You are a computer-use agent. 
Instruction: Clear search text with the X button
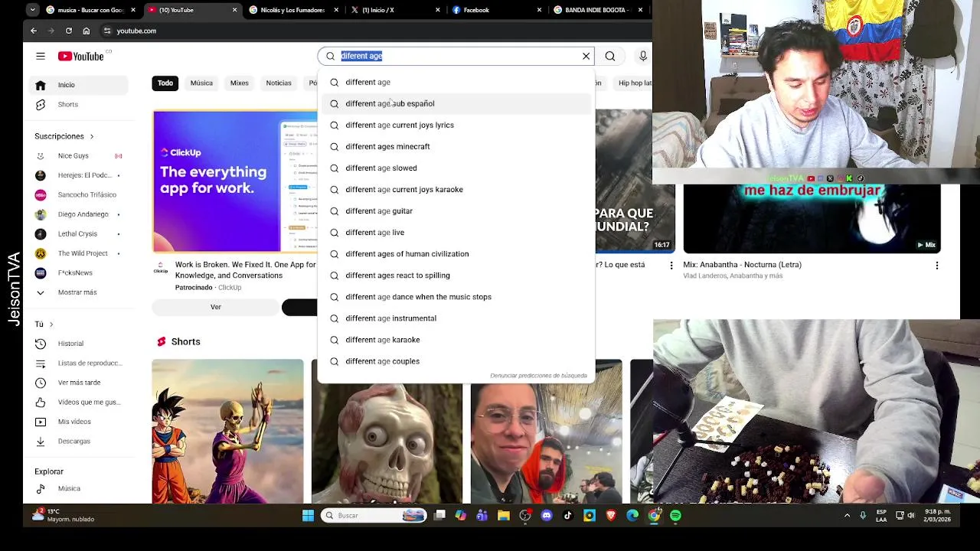[586, 56]
